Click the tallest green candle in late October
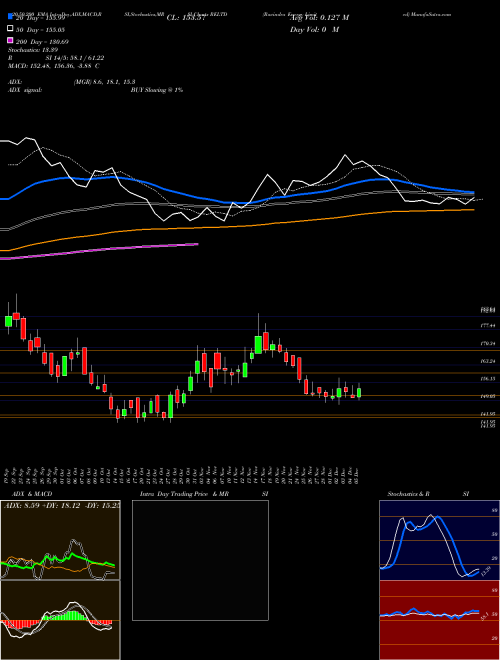The image size is (500, 660). (170, 406)
